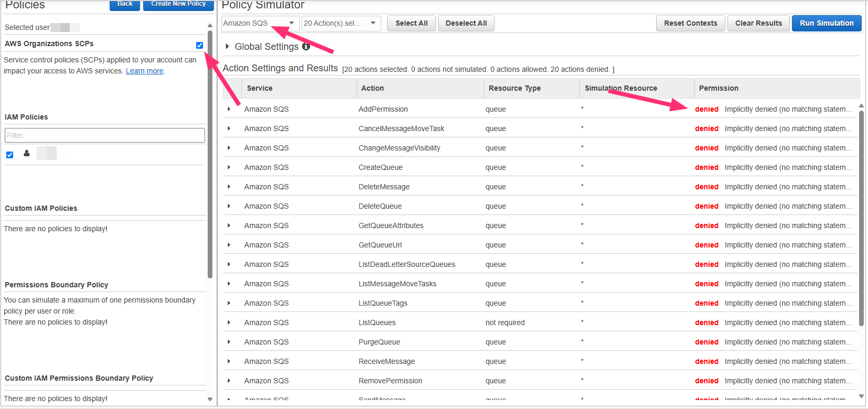This screenshot has height=409, width=868.
Task: Click the Policies panel scroll-up arrow
Action: click(210, 25)
